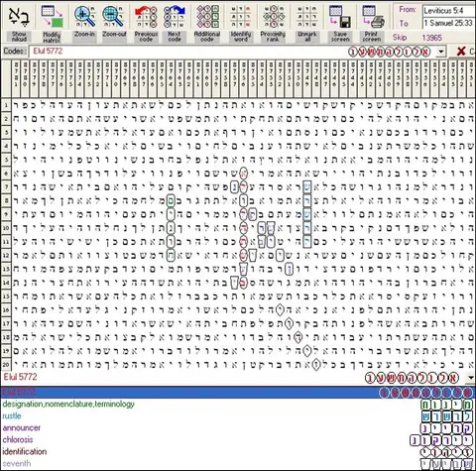The image size is (476, 471).
Task: Click the Unmark all icon
Action: click(x=307, y=16)
